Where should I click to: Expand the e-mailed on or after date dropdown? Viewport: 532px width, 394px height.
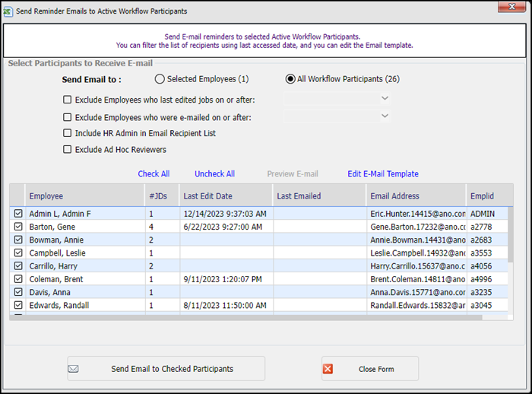point(385,116)
